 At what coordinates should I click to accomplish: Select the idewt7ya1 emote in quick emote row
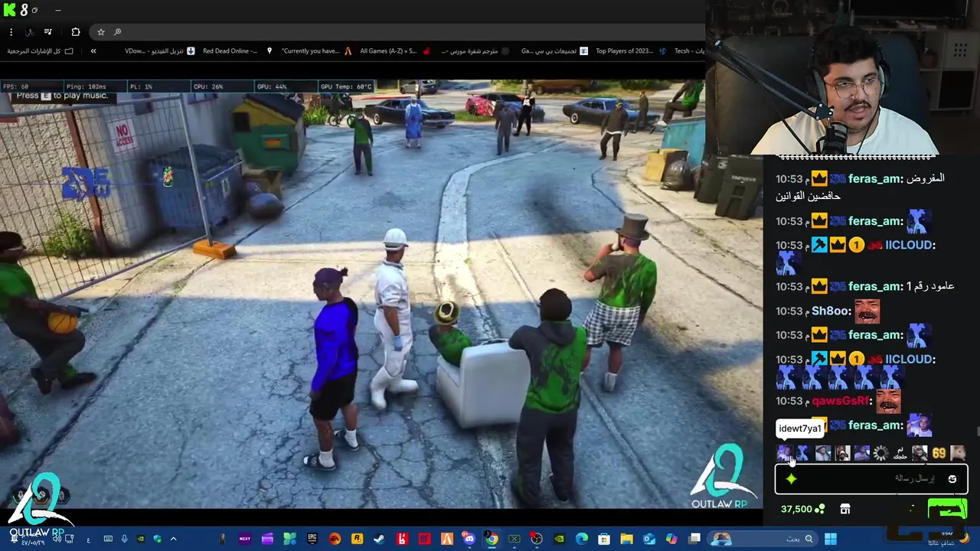tap(785, 453)
